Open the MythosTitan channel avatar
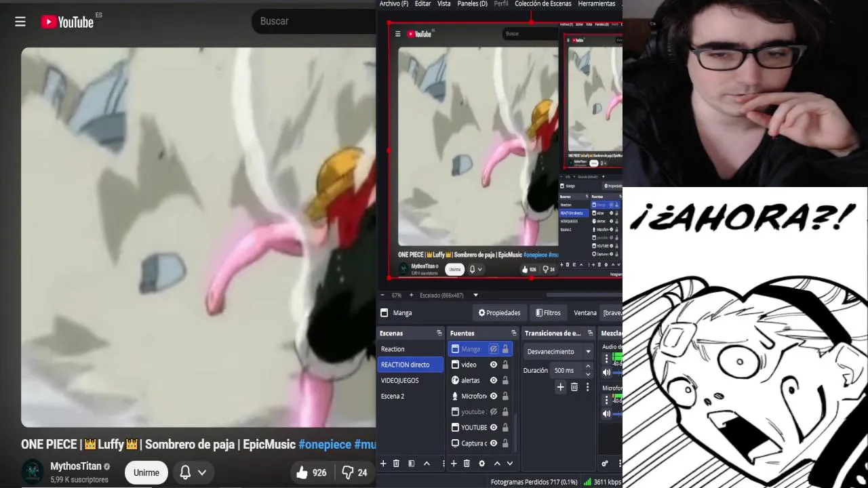The height and width of the screenshot is (488, 868). (33, 472)
